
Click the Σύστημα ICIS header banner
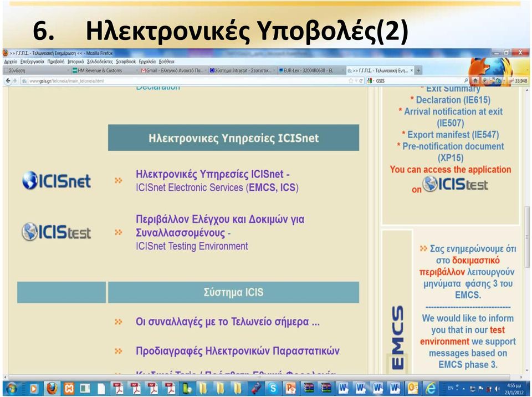(x=233, y=292)
